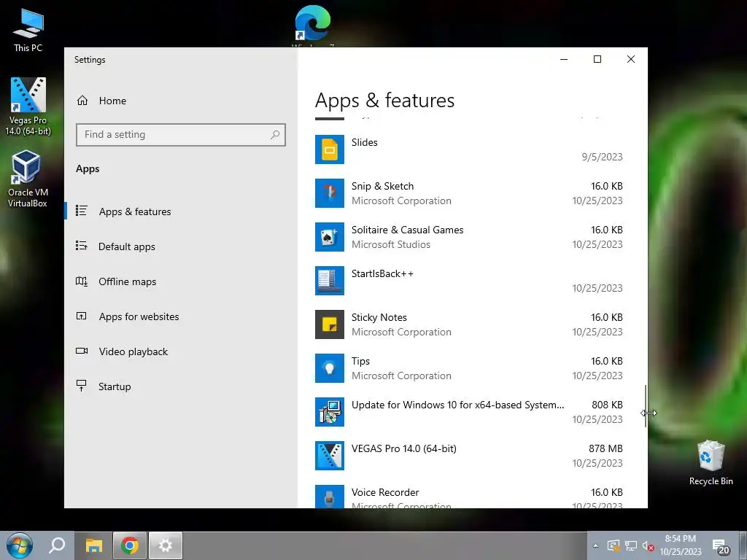
Task: Click the 878 MB size value
Action: click(x=605, y=448)
